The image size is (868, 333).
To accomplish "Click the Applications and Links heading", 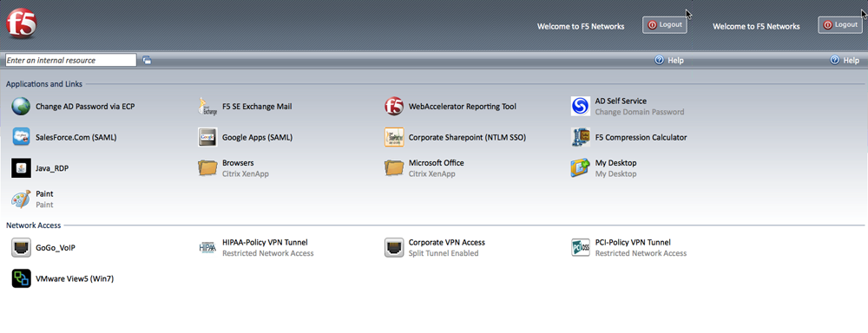I will [x=43, y=84].
